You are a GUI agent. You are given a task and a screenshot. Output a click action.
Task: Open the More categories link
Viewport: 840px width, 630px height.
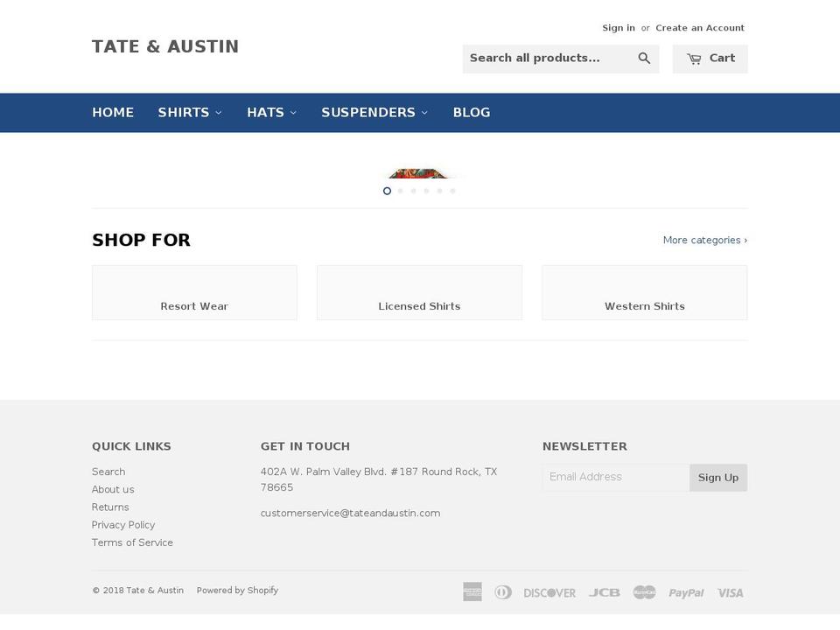coord(705,240)
